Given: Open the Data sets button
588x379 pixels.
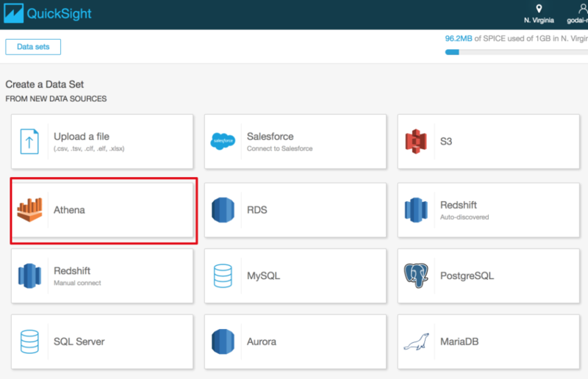Looking at the screenshot, I should [33, 47].
